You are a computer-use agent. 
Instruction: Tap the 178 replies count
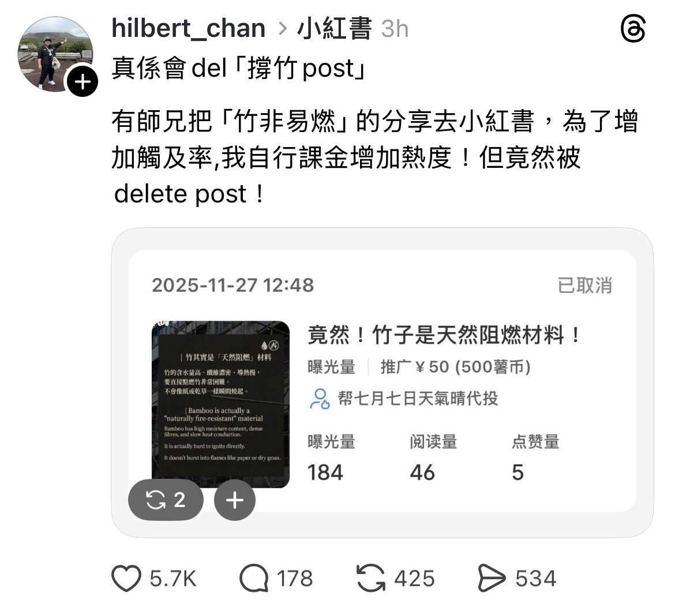coord(294,578)
